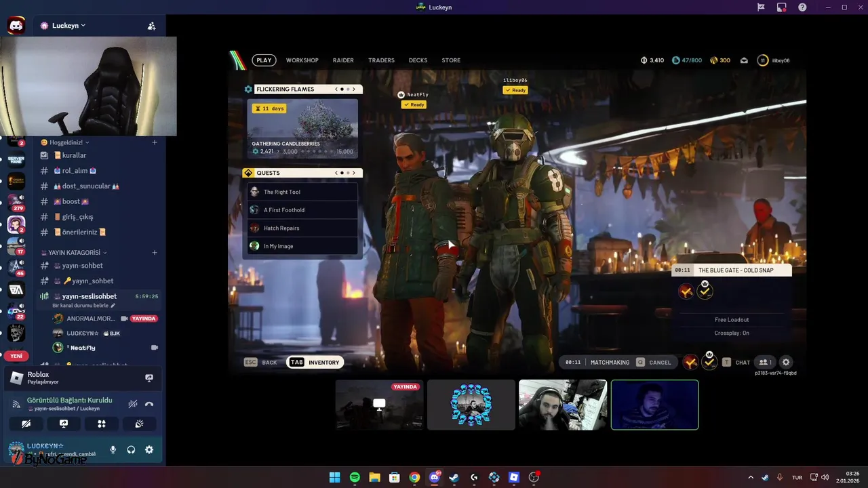Go to next Flickering Flames page arrow
Image resolution: width=868 pixels, height=488 pixels.
point(354,89)
